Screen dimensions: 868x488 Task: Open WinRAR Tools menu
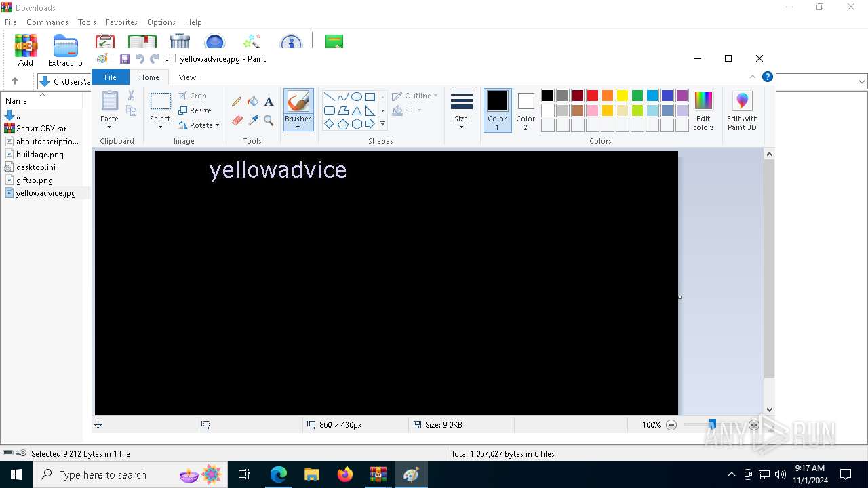pos(87,22)
